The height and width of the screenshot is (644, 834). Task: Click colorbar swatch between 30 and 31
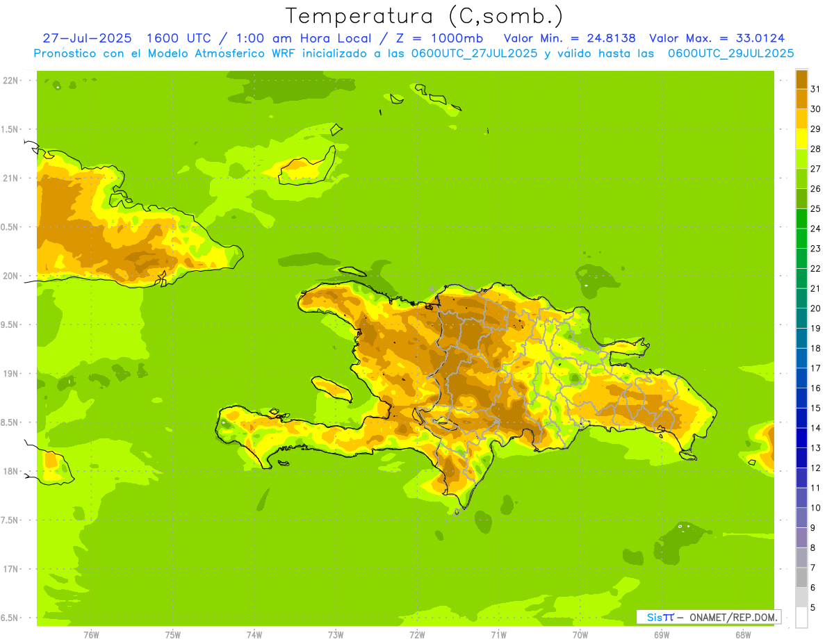point(801,99)
